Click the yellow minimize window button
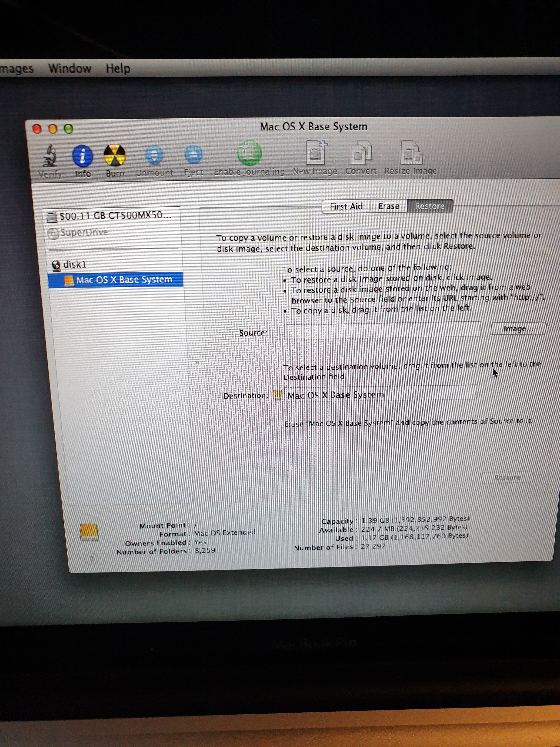The image size is (560, 747). [53, 129]
